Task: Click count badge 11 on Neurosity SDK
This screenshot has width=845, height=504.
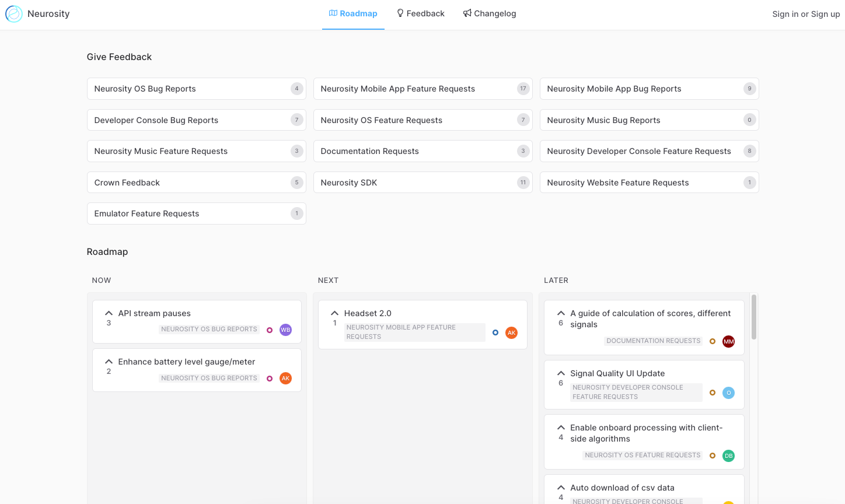Action: [523, 183]
